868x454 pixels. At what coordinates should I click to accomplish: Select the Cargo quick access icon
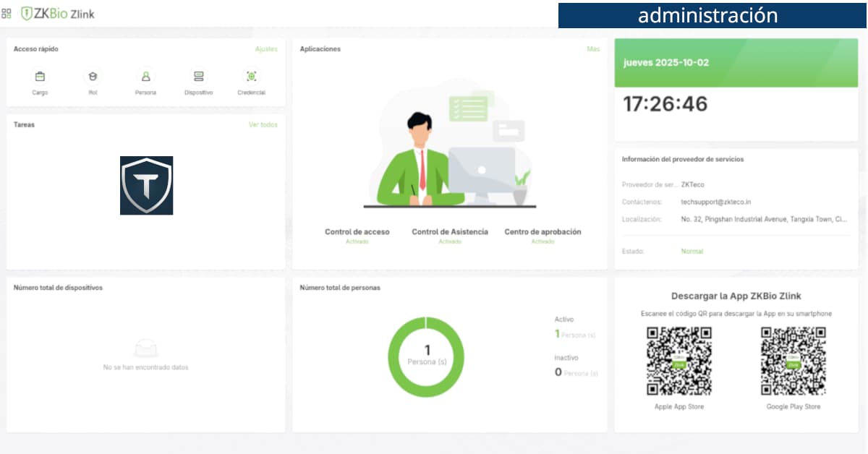point(40,76)
